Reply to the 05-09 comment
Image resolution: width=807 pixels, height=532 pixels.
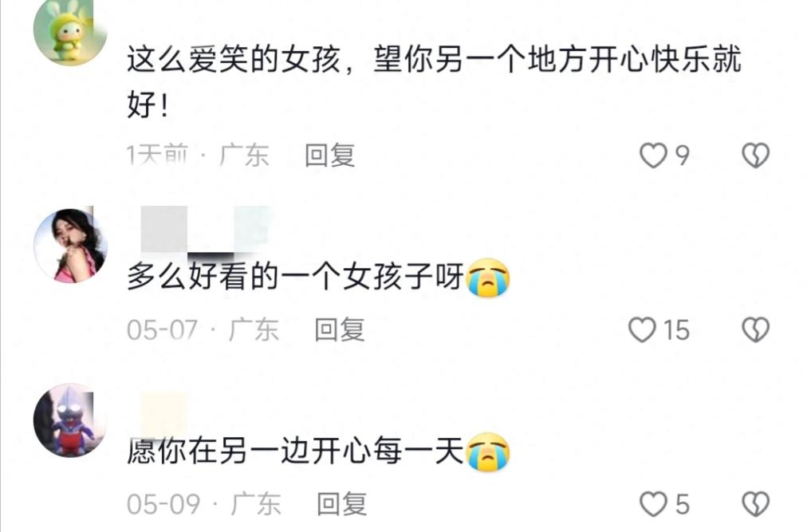click(x=342, y=503)
